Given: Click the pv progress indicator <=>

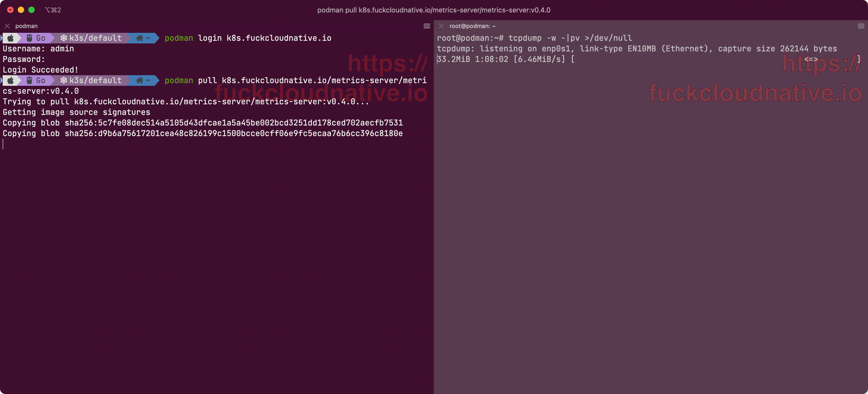Looking at the screenshot, I should coord(811,59).
